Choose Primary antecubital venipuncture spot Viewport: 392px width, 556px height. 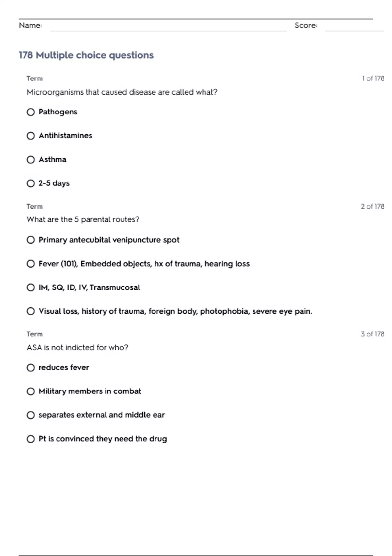[x=31, y=240]
